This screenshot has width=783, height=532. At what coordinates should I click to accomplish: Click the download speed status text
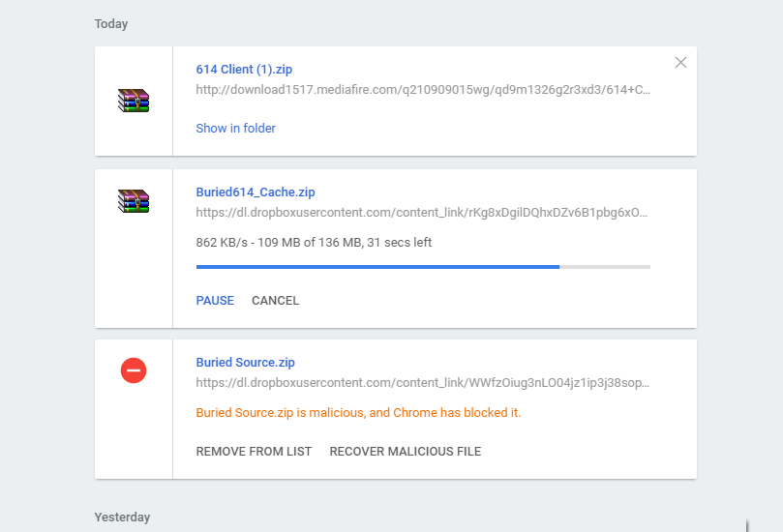pos(314,243)
